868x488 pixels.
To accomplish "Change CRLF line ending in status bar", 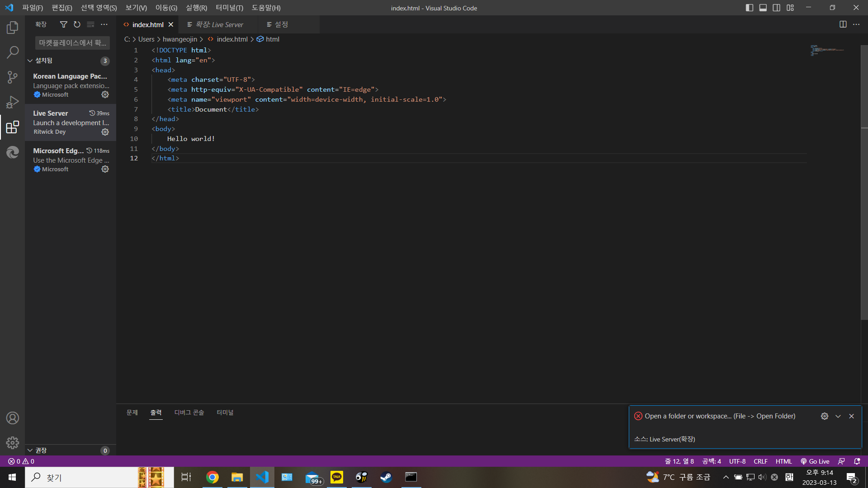I will coord(760,461).
